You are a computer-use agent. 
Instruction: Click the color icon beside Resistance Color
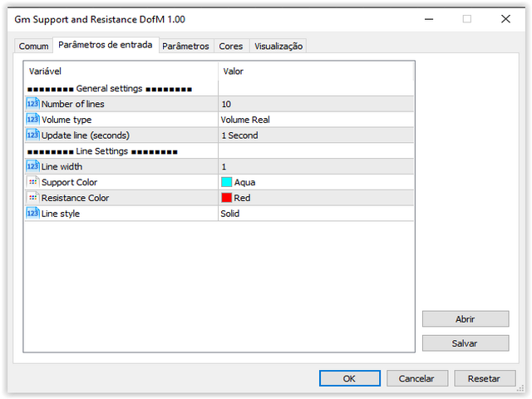(32, 198)
